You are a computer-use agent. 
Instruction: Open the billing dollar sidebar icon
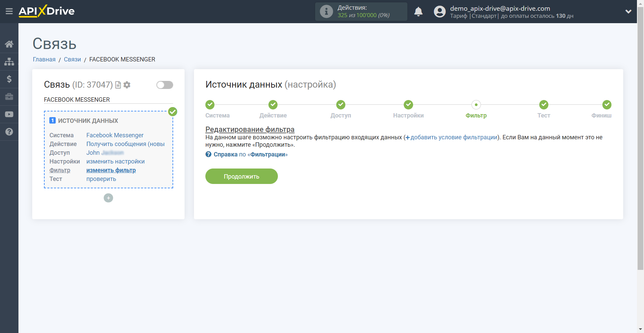tap(9, 79)
